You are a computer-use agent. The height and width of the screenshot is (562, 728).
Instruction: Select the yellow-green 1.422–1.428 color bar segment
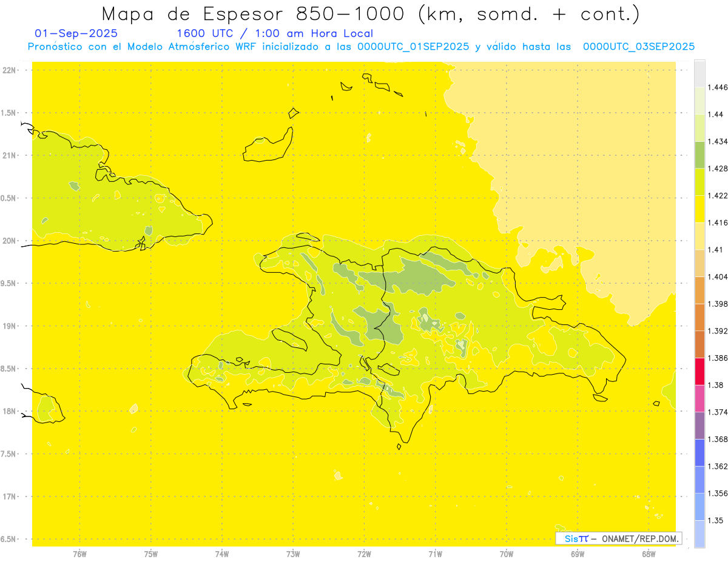699,182
